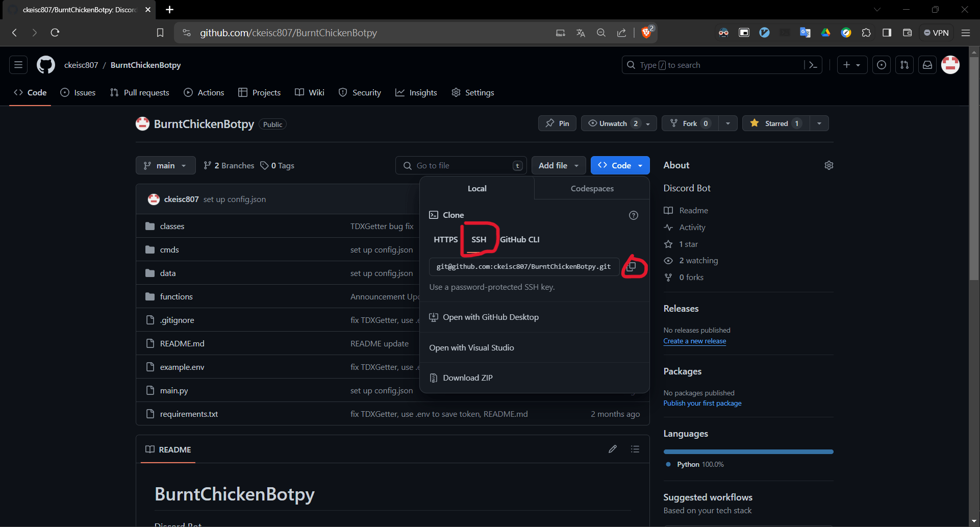Click Download ZIP

(x=534, y=378)
